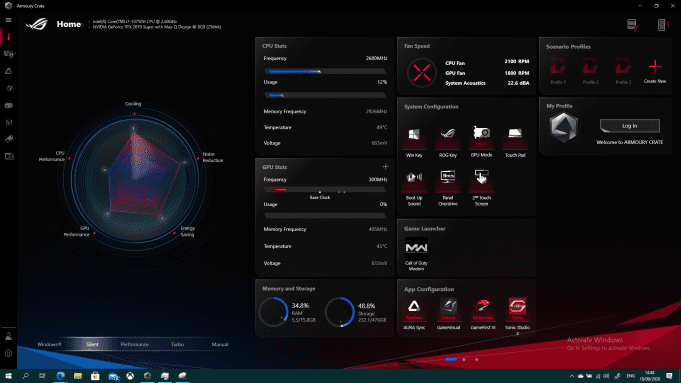Open the AURA Sync triangle sidebar icon
Viewport: 681px width, 383px height.
8,71
